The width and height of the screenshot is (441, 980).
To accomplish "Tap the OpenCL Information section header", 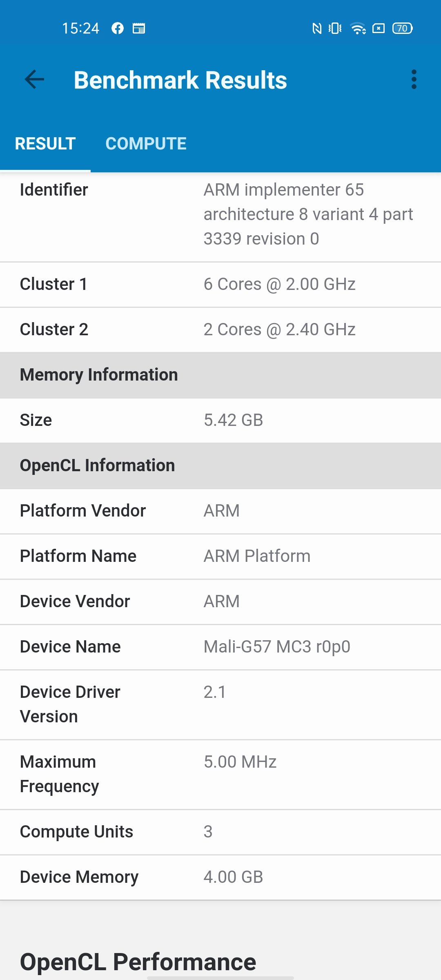I will pyautogui.click(x=220, y=466).
